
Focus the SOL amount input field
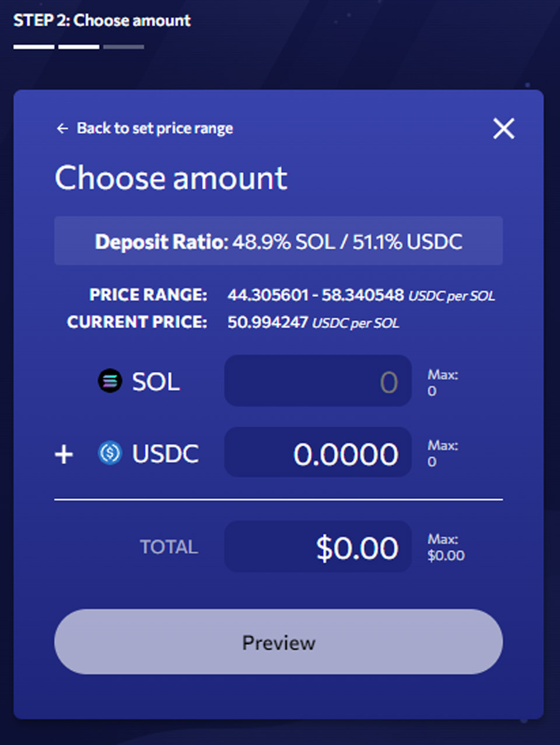coord(318,381)
